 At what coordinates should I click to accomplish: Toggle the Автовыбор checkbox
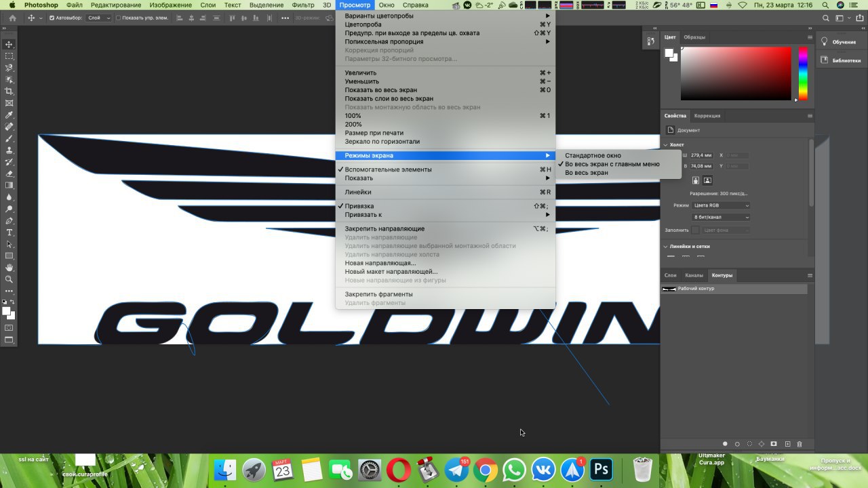[52, 18]
